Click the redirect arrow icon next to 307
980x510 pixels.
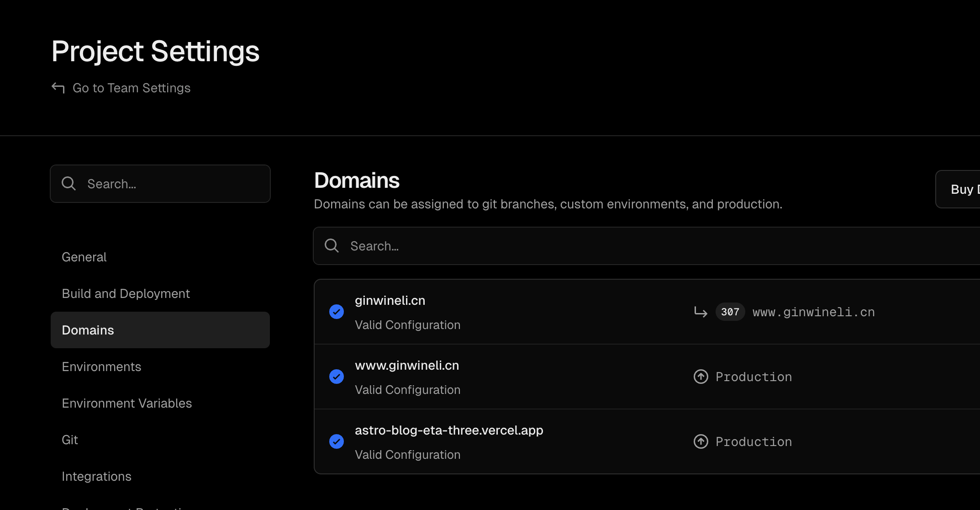coord(701,312)
